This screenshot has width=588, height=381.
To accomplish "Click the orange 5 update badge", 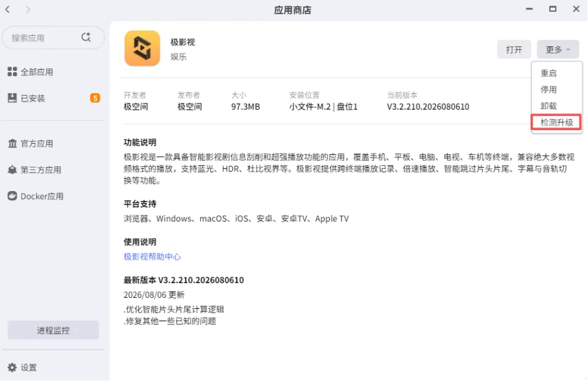I will [95, 98].
